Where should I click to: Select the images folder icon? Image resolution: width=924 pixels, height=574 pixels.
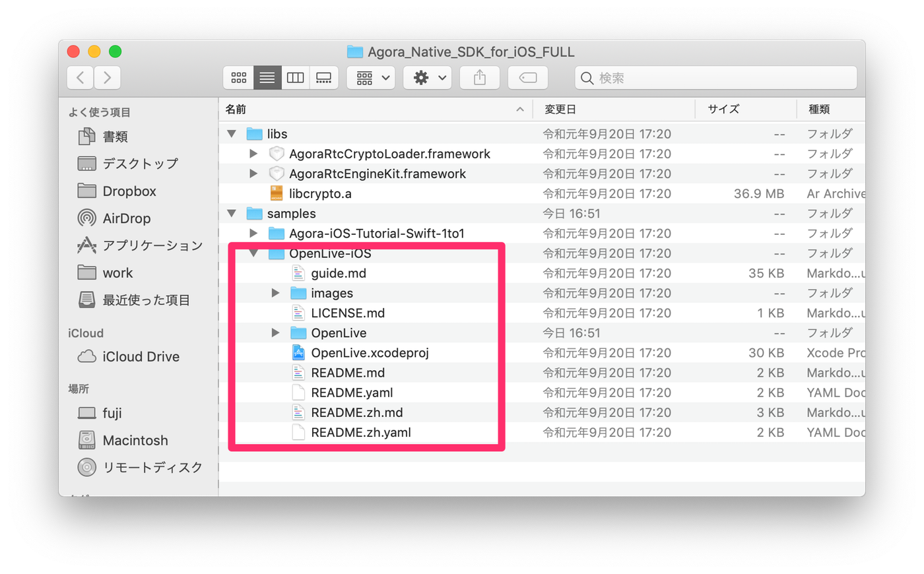[298, 293]
